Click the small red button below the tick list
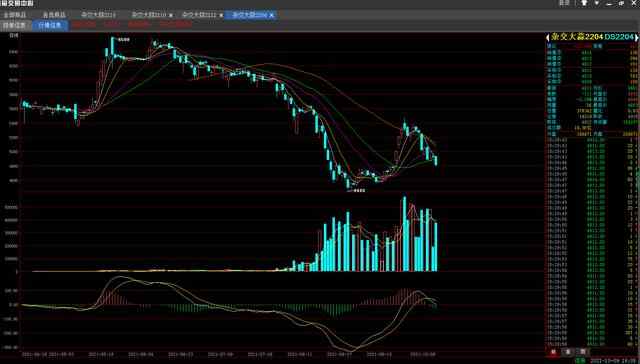The height and width of the screenshot is (364, 640). (553, 352)
